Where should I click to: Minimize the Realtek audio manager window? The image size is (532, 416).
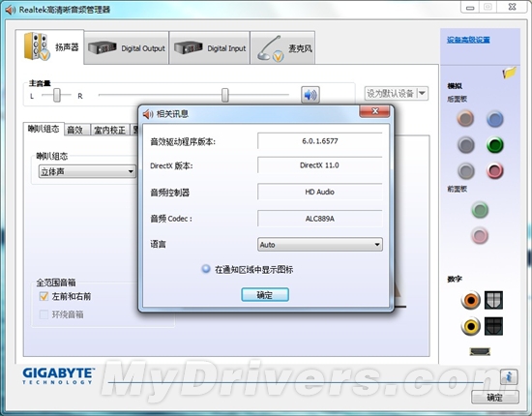click(x=470, y=8)
